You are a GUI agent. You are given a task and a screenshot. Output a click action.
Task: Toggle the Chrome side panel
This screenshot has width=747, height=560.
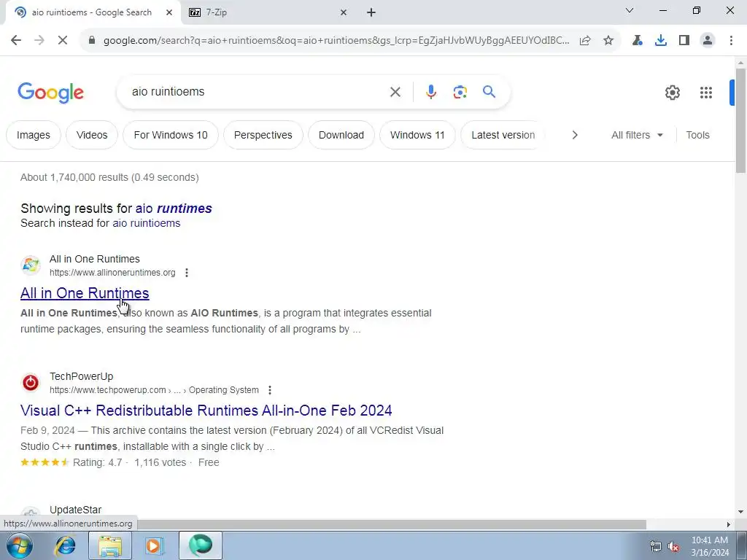684,41
